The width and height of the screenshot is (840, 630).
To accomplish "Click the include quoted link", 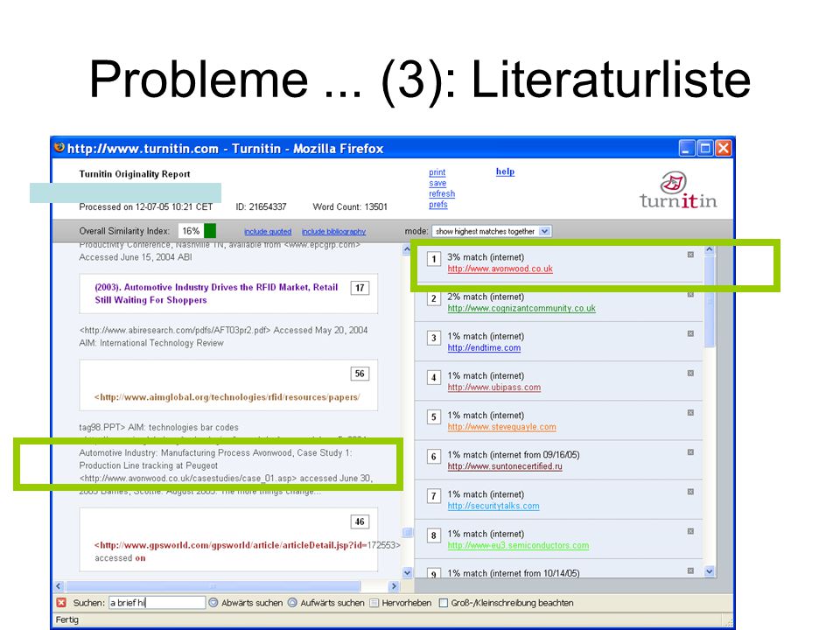I will click(268, 231).
